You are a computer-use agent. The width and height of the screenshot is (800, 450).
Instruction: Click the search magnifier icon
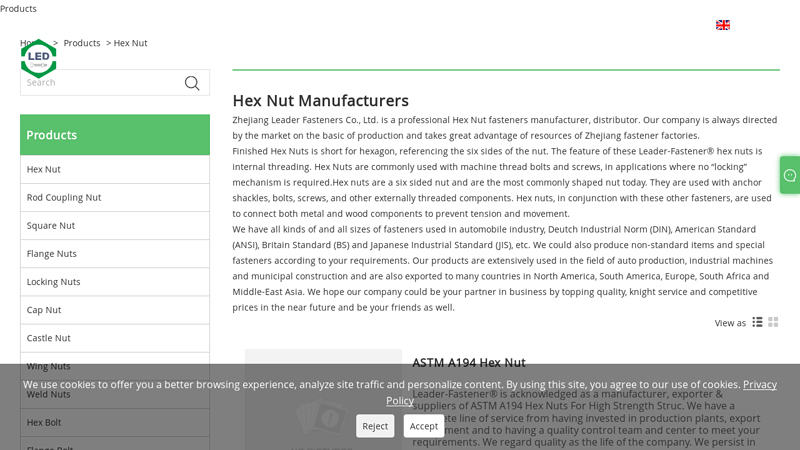point(192,83)
